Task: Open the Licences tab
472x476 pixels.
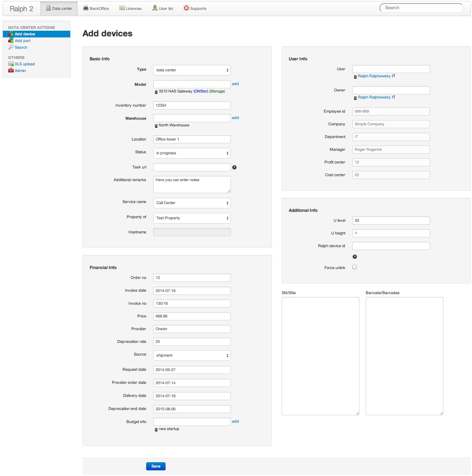Action: [x=130, y=8]
